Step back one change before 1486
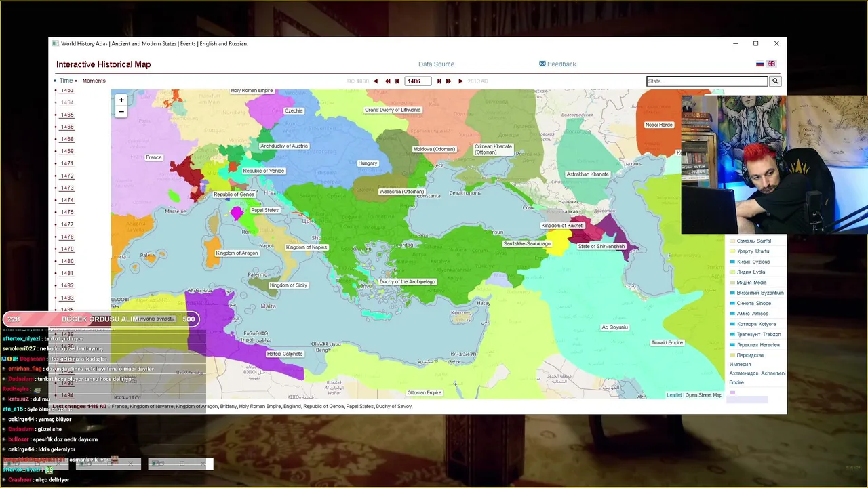 click(397, 81)
